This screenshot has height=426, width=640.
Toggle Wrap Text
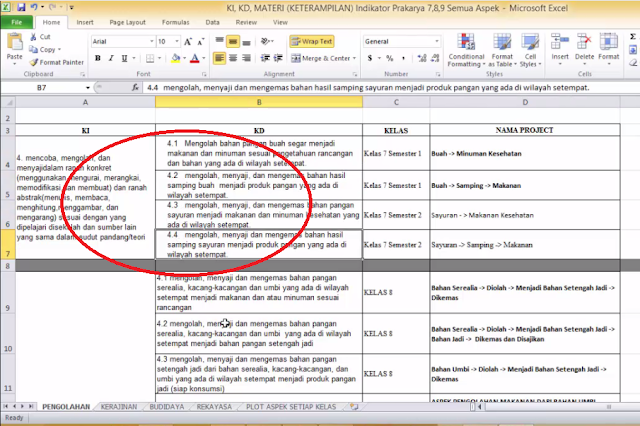pyautogui.click(x=312, y=41)
